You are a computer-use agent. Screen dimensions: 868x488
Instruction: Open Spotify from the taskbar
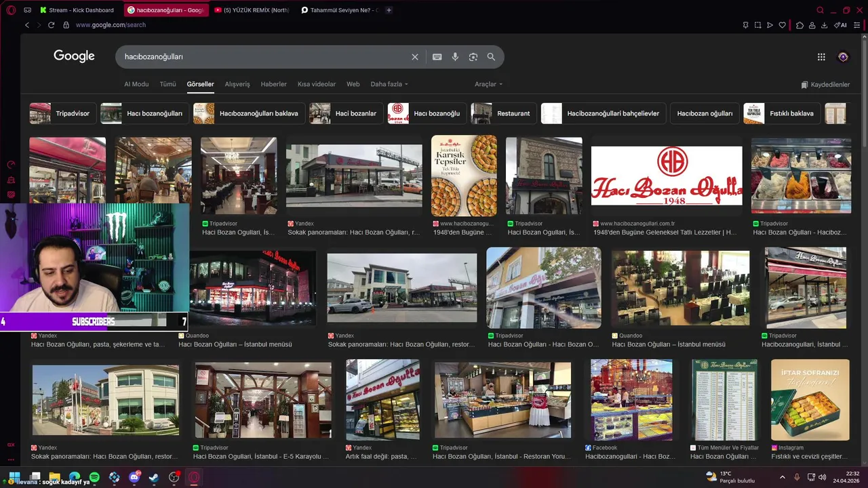click(x=94, y=477)
